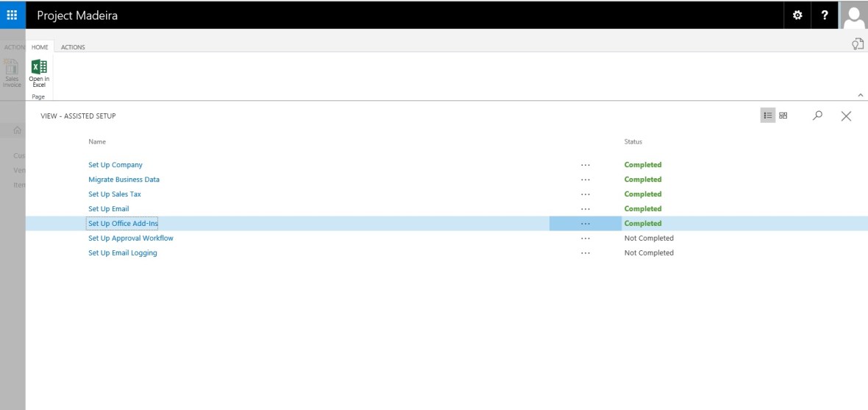Click the lightbulb notification icon

pos(857,44)
